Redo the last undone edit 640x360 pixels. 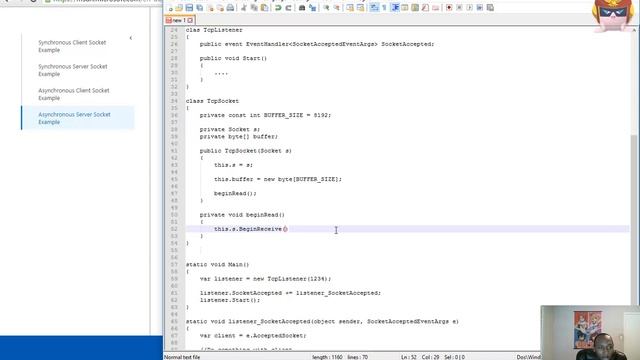288,8
